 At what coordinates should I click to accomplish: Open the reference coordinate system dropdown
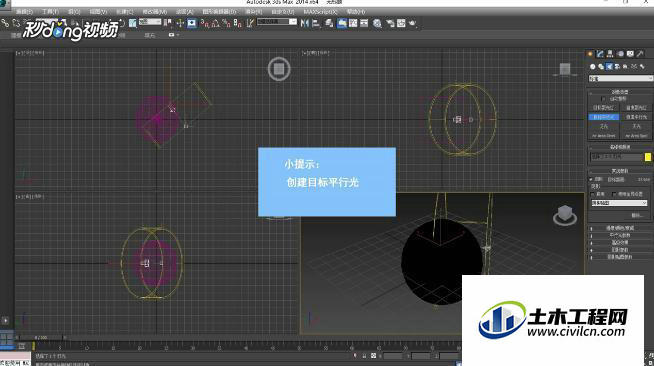click(x=150, y=22)
